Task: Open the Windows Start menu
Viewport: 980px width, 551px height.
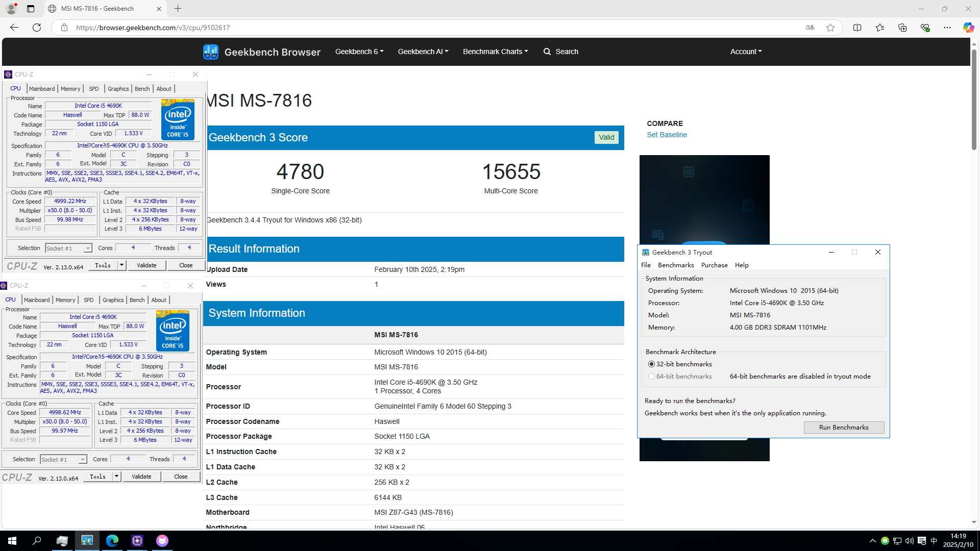Action: (x=12, y=541)
